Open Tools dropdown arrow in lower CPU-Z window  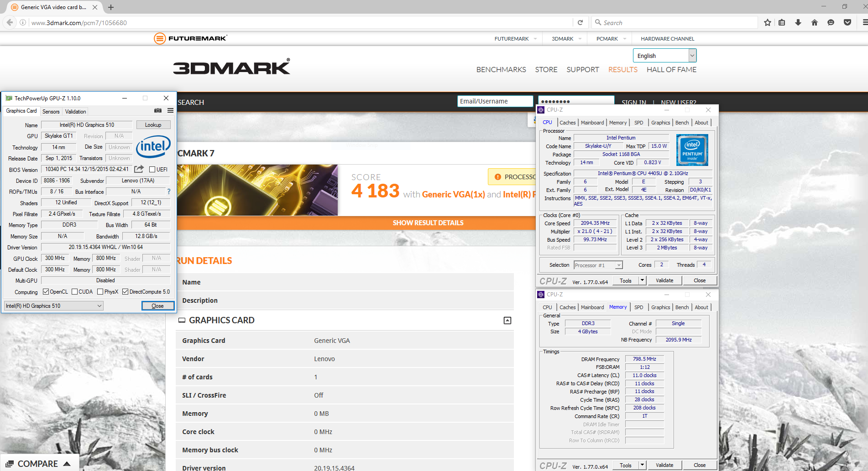tap(642, 465)
